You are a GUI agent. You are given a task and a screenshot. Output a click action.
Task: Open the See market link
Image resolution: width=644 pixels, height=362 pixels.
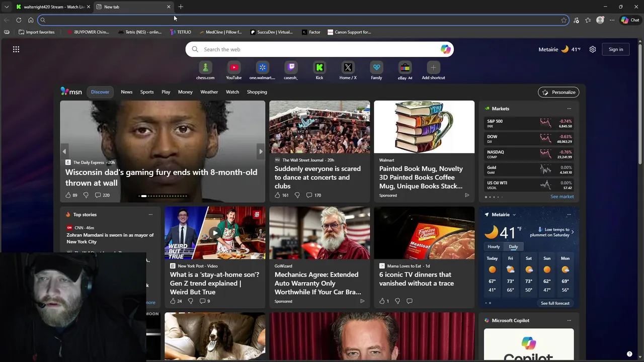point(562,197)
